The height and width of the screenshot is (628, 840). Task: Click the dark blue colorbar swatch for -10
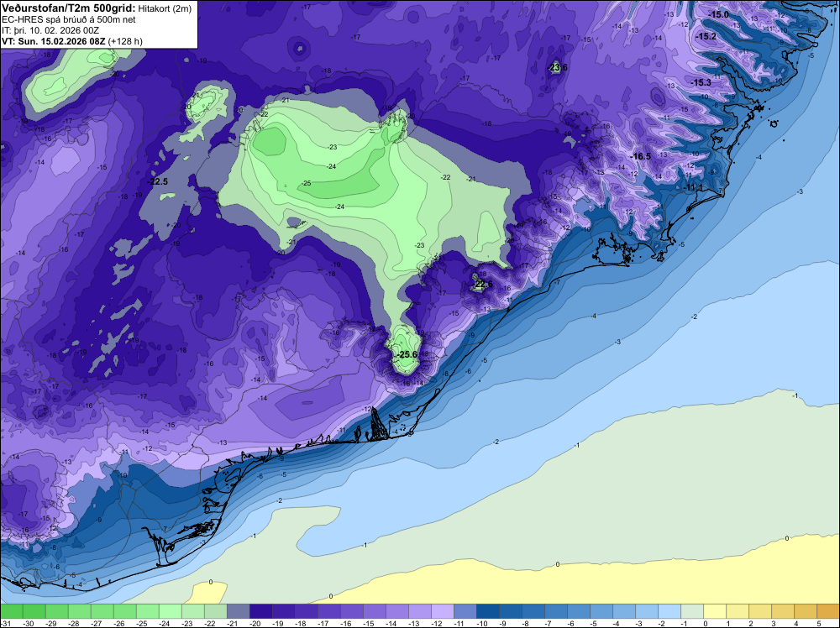pyautogui.click(x=488, y=611)
